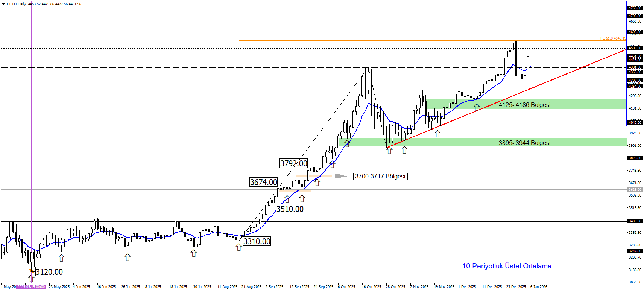Click the 10 Periyotluk Üstel Ortalama label
The image size is (644, 291).
click(x=506, y=266)
